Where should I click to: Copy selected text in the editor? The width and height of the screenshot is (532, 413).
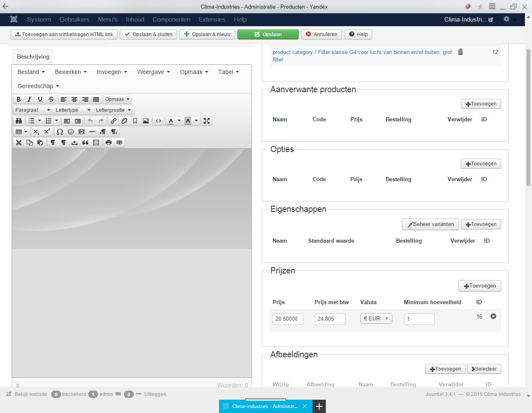(x=30, y=143)
